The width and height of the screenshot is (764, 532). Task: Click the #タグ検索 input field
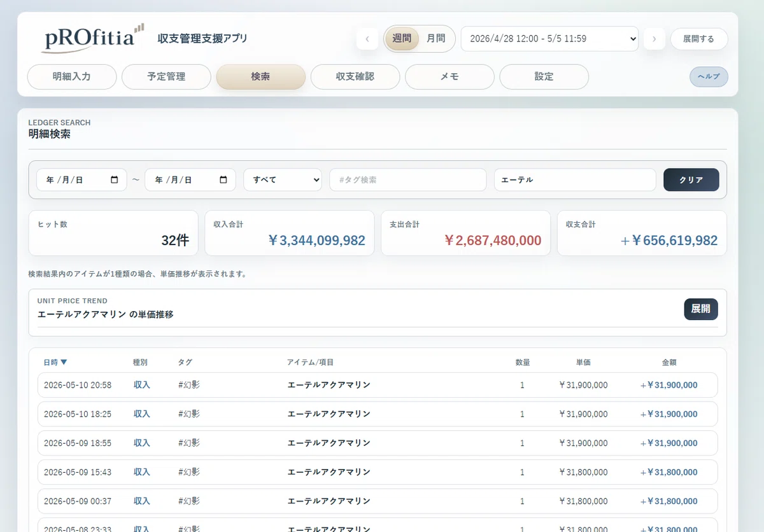coord(408,180)
